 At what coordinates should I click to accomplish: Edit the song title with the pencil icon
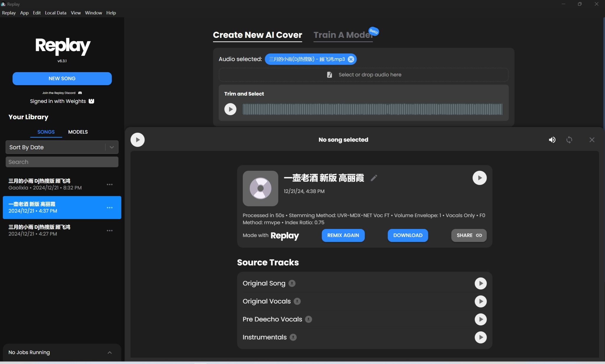[374, 178]
